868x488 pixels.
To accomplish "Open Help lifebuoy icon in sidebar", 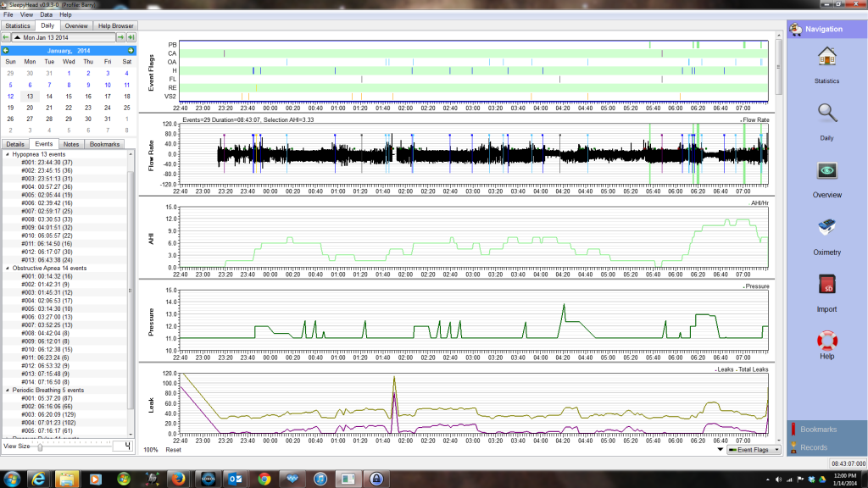I will [x=826, y=345].
